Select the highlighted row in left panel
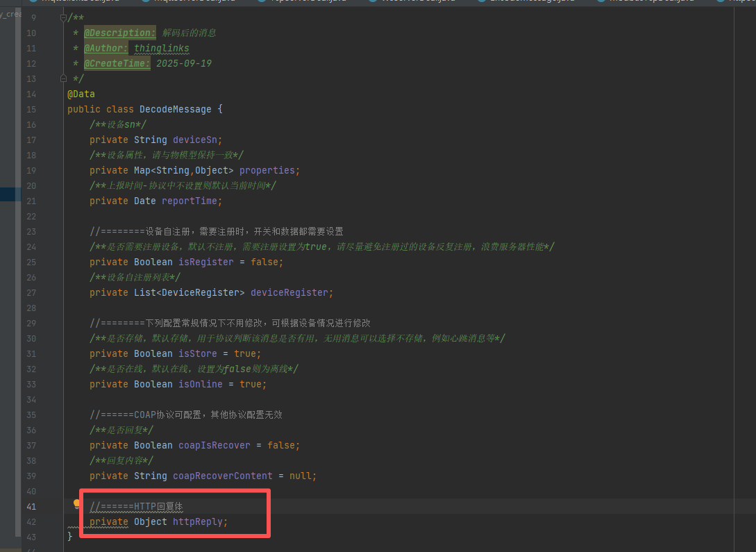756x552 pixels. (10, 194)
